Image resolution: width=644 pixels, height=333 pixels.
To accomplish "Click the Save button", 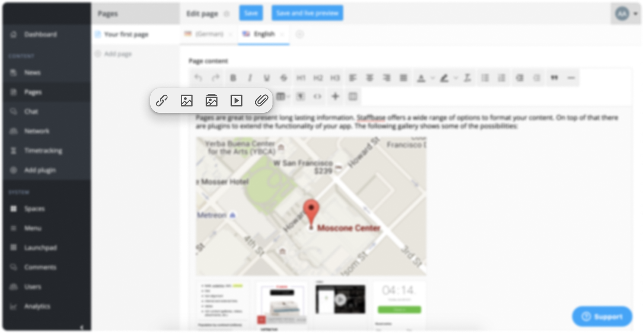I will point(251,13).
